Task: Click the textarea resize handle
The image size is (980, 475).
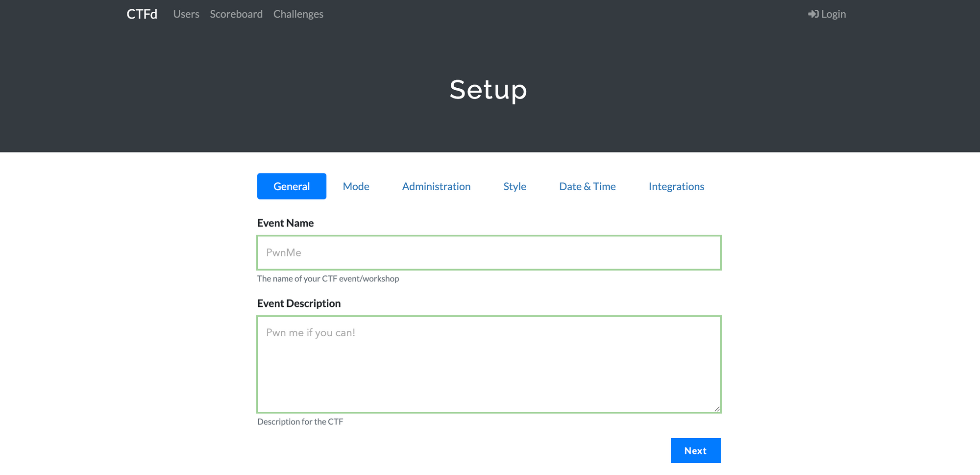Action: point(717,409)
